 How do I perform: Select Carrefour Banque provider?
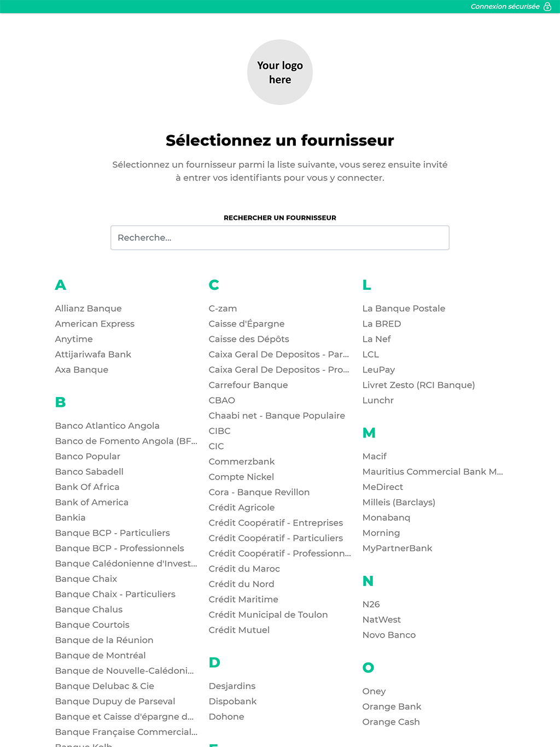248,385
